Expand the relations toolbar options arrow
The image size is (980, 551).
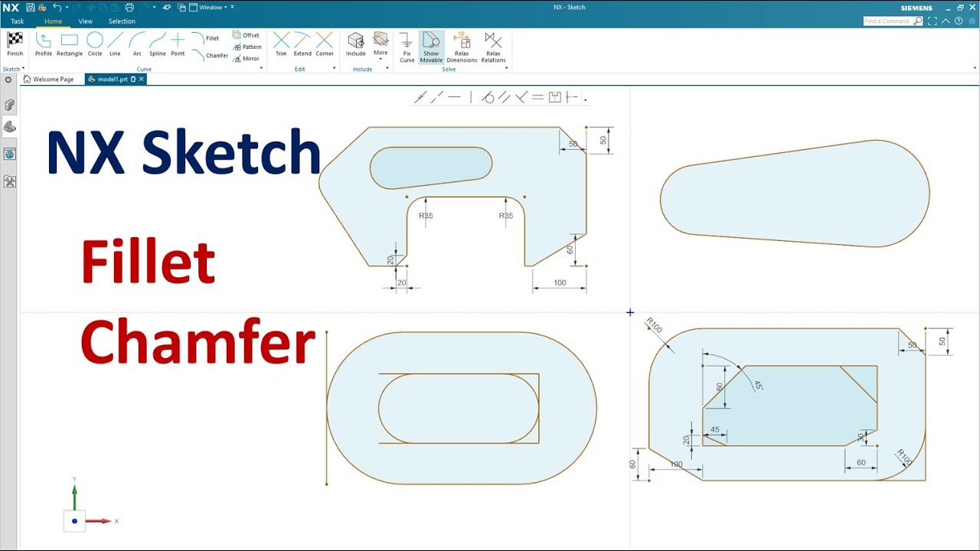(586, 100)
